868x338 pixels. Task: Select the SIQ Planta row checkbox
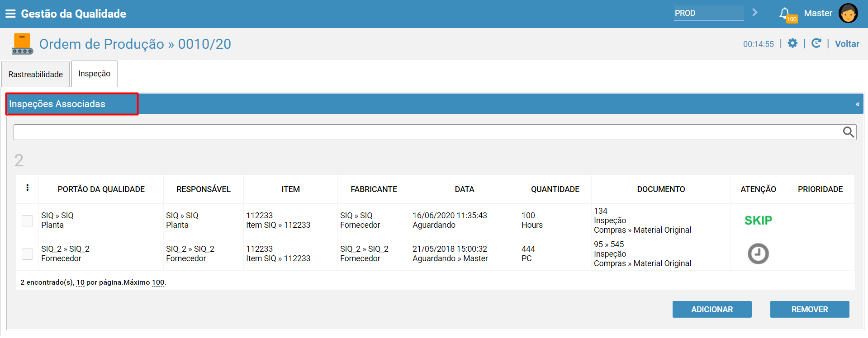28,221
